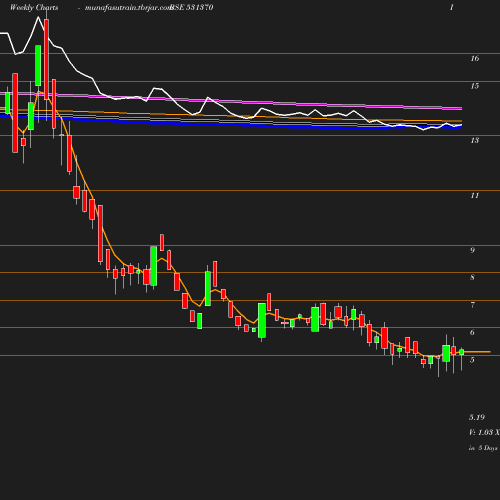Click the price axis label 6
The height and width of the screenshot is (500, 500).
tap(472, 332)
